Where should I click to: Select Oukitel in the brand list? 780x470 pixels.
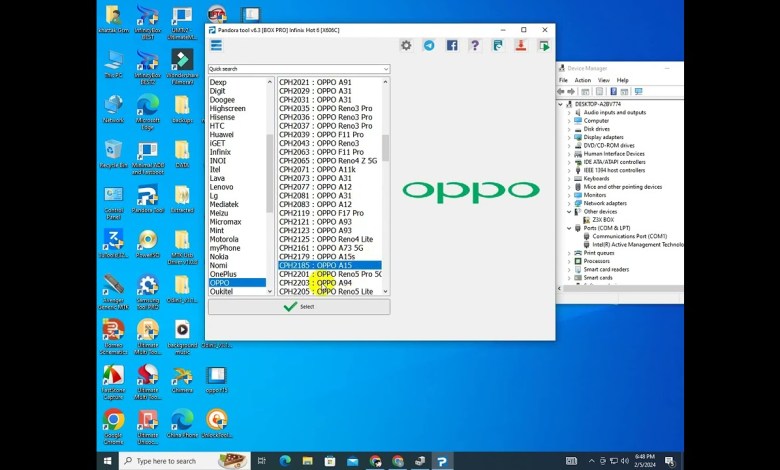click(x=221, y=291)
